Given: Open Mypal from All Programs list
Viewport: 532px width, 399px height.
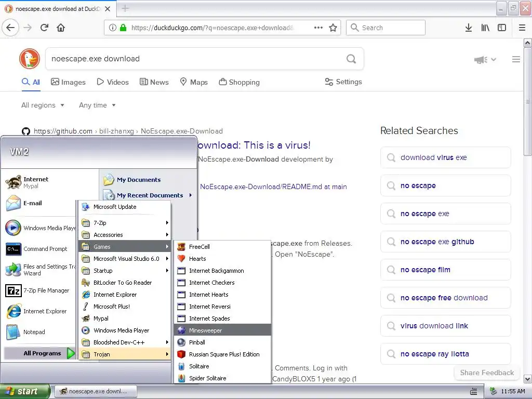Looking at the screenshot, I should point(125,318).
